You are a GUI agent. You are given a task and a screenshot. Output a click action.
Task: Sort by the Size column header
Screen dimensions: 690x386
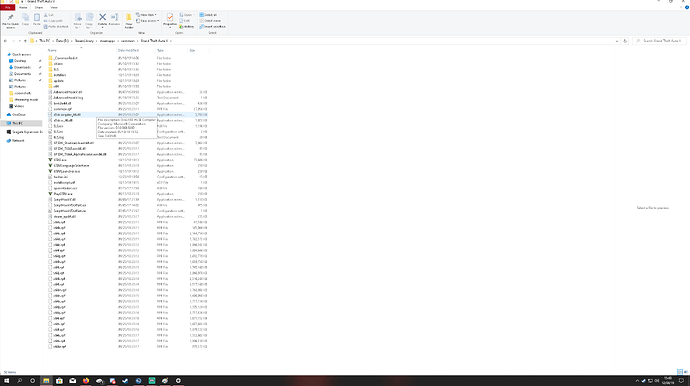192,51
